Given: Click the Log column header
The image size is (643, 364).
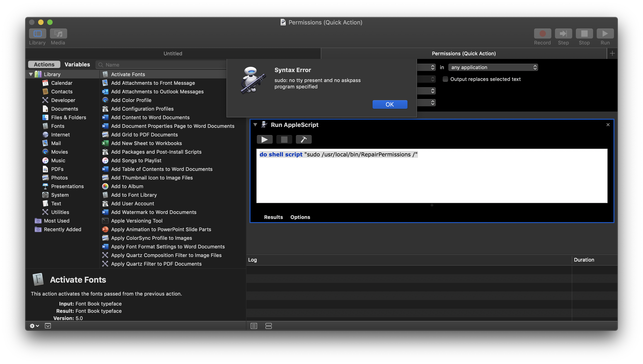Looking at the screenshot, I should (x=409, y=260).
